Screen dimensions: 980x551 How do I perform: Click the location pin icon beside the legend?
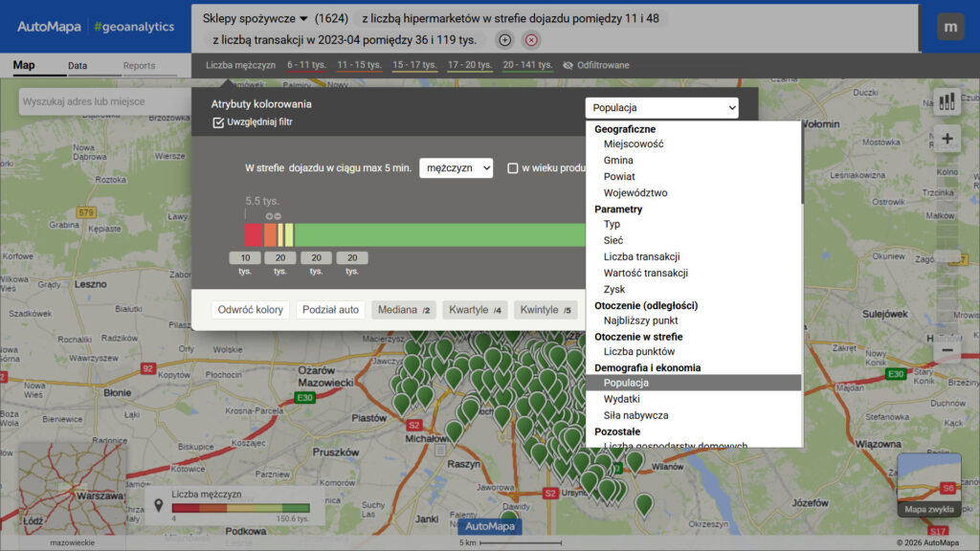pyautogui.click(x=160, y=504)
